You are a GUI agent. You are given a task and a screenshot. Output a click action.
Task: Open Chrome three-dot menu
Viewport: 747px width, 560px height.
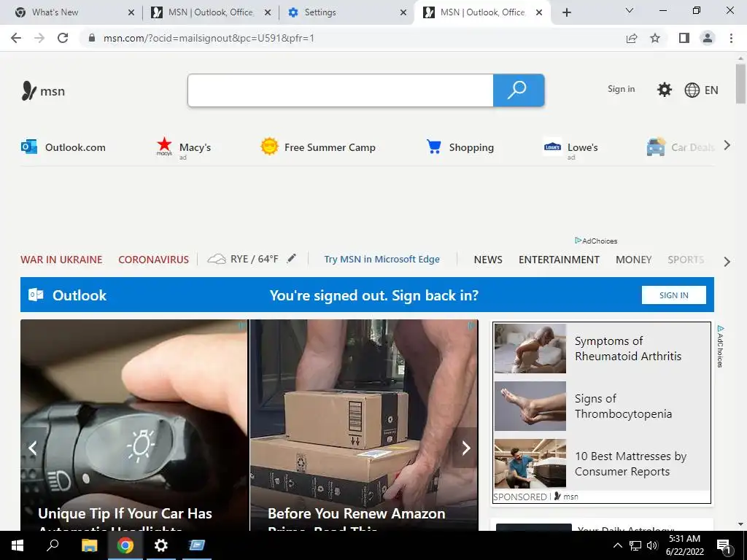click(731, 38)
